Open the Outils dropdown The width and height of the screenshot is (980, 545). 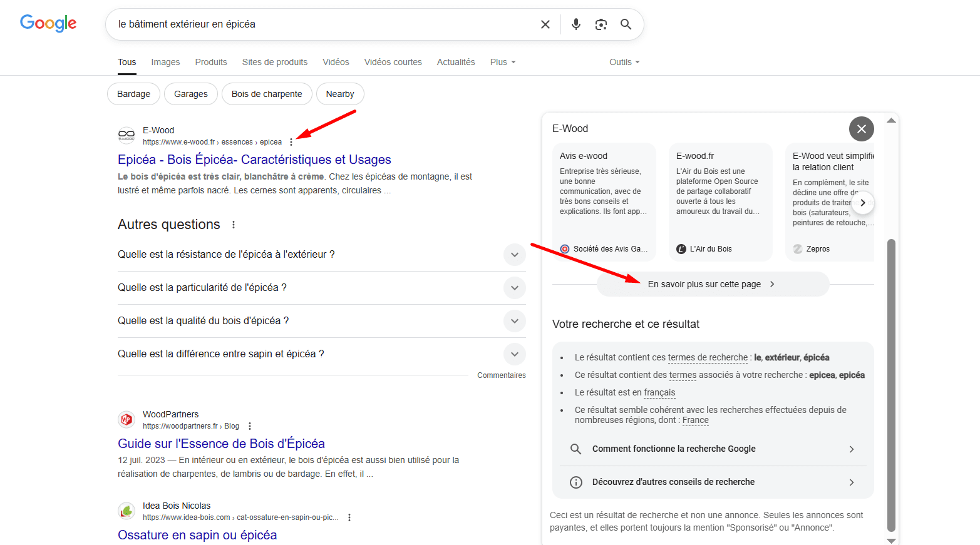coord(624,62)
